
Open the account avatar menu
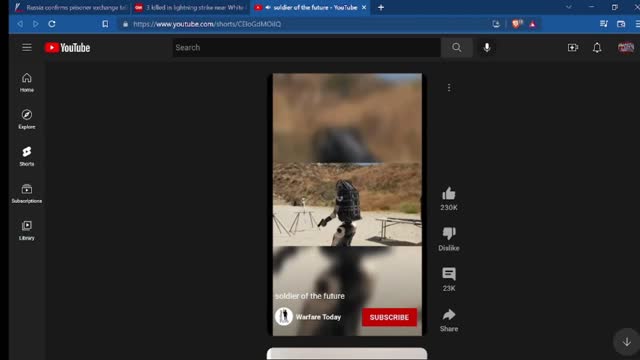[625, 48]
